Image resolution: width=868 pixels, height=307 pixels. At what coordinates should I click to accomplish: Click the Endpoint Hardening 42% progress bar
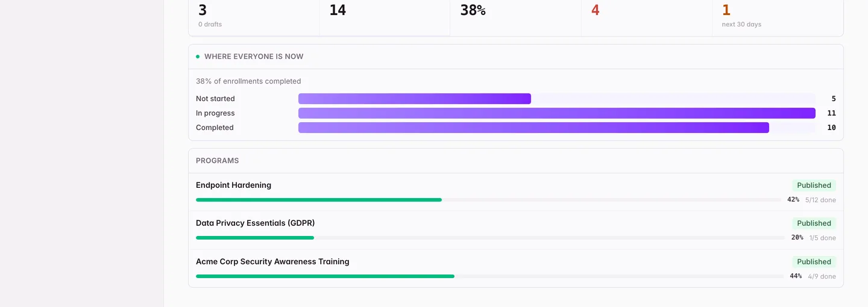488,200
